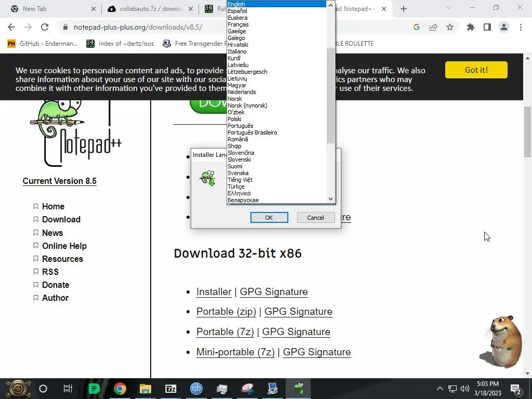Open File Explorer from the taskbar

pos(145,389)
